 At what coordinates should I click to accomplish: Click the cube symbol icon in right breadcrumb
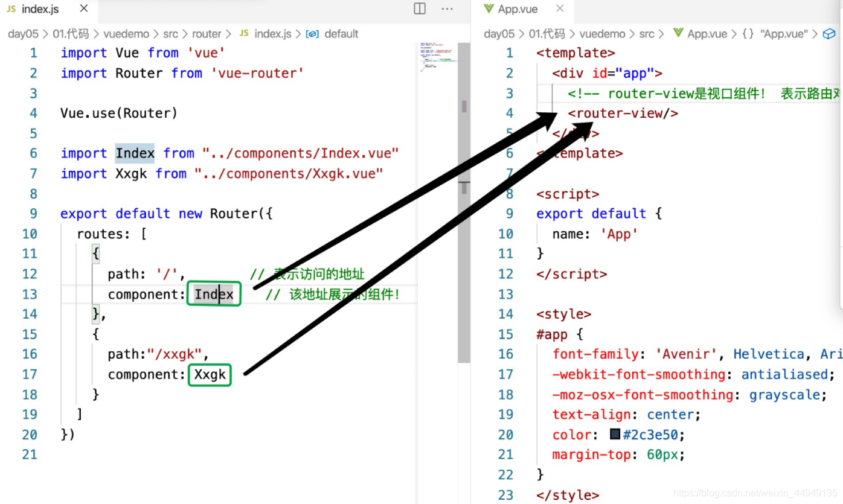(829, 34)
